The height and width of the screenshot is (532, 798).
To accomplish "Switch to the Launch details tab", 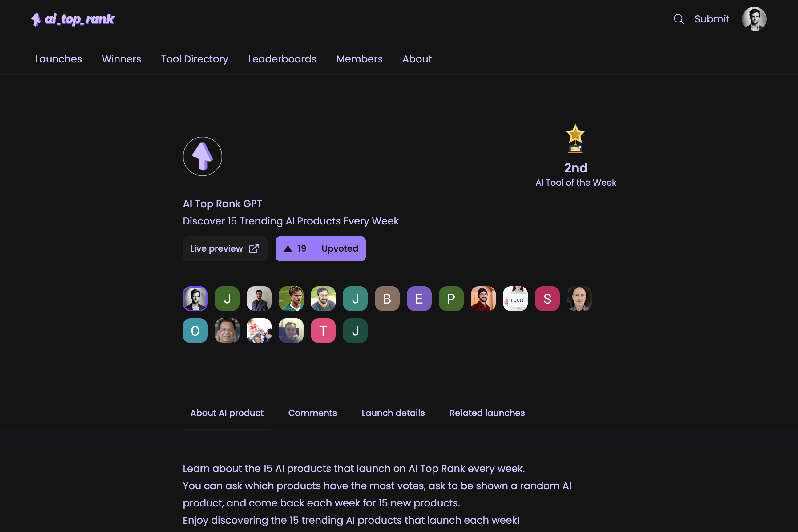I will 393,413.
